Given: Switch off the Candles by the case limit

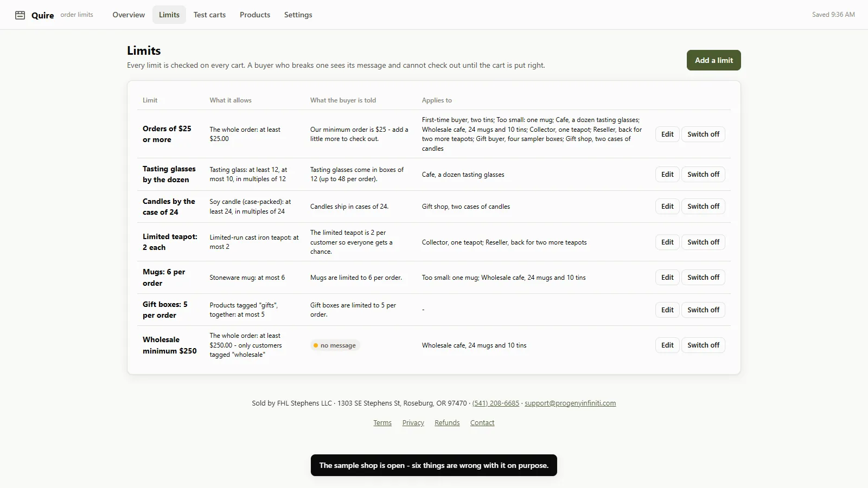Looking at the screenshot, I should pos(703,206).
